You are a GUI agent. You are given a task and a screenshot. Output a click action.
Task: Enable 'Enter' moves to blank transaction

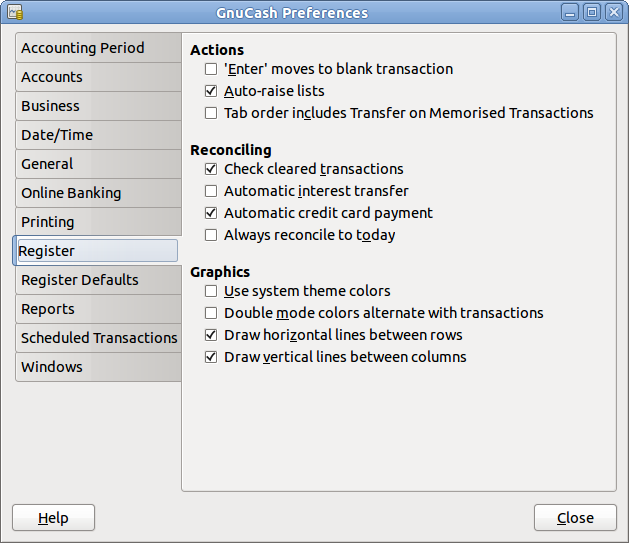tap(211, 69)
